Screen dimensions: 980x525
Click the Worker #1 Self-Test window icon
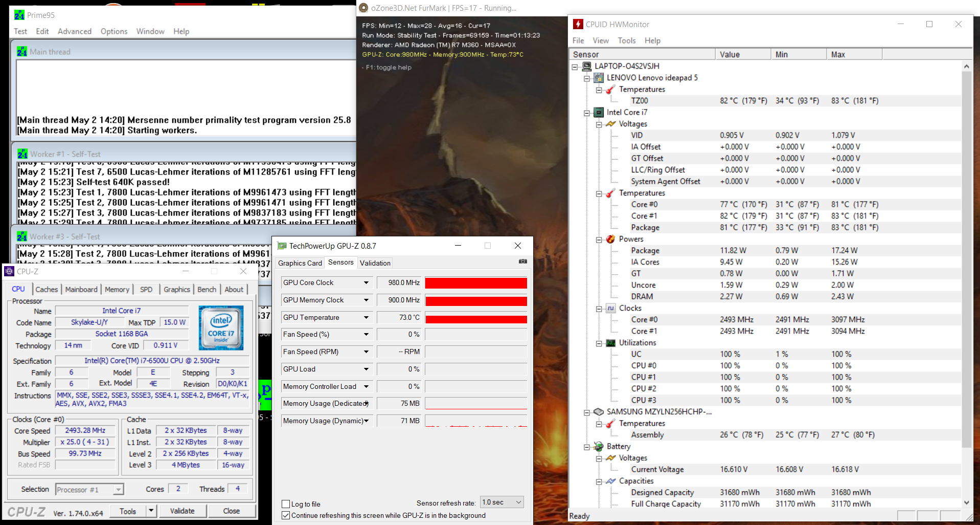click(22, 154)
